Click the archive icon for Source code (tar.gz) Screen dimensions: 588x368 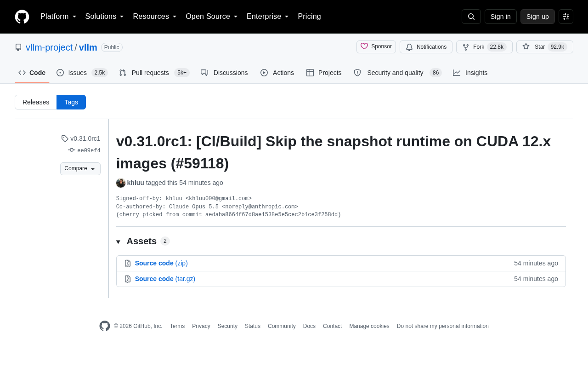click(128, 279)
